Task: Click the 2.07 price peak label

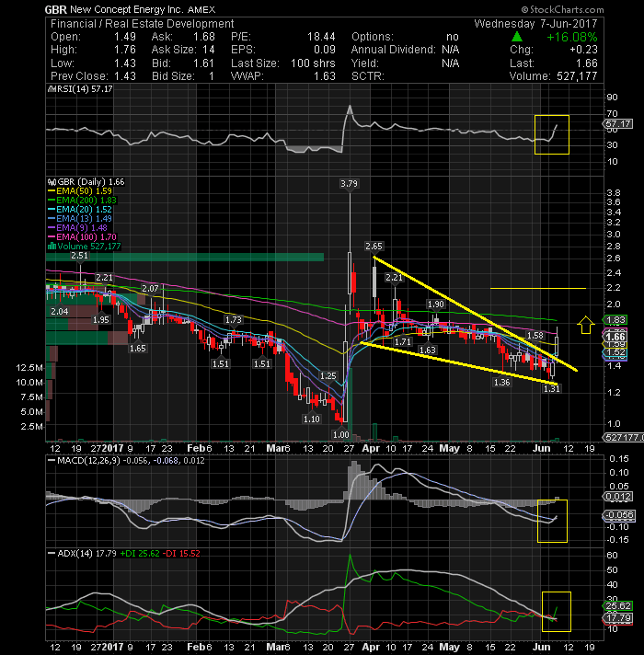Action: click(150, 289)
